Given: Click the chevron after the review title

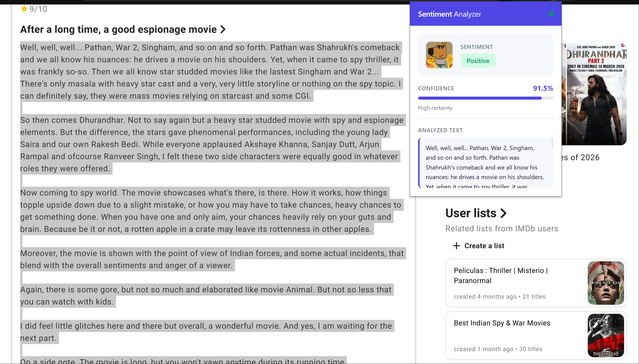Looking at the screenshot, I should click(223, 30).
